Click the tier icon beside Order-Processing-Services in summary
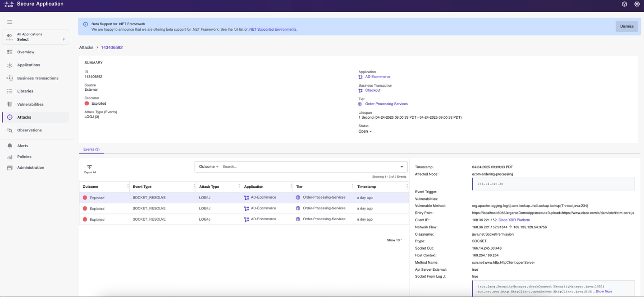Screen dimensions: 644x297 (x=360, y=104)
